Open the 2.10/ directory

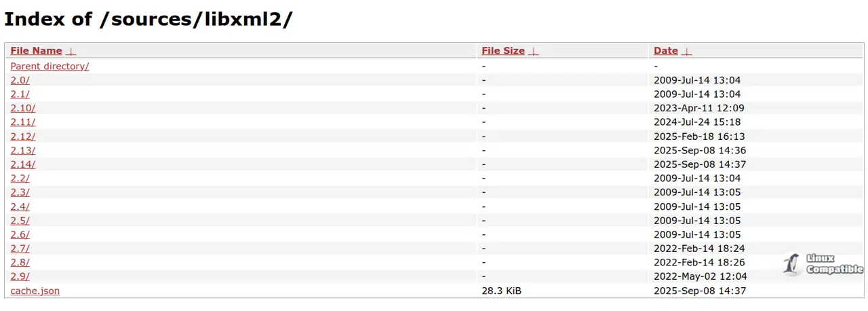click(x=22, y=108)
